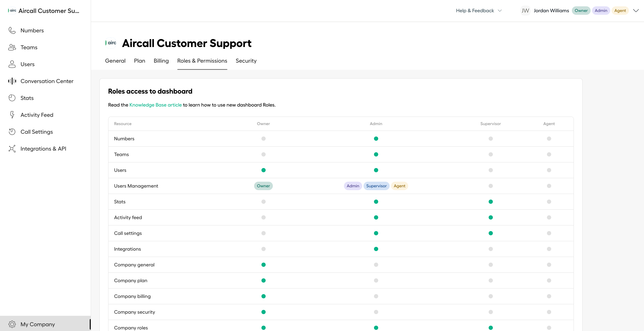Toggle Admin dot for Company general

pyautogui.click(x=376, y=265)
